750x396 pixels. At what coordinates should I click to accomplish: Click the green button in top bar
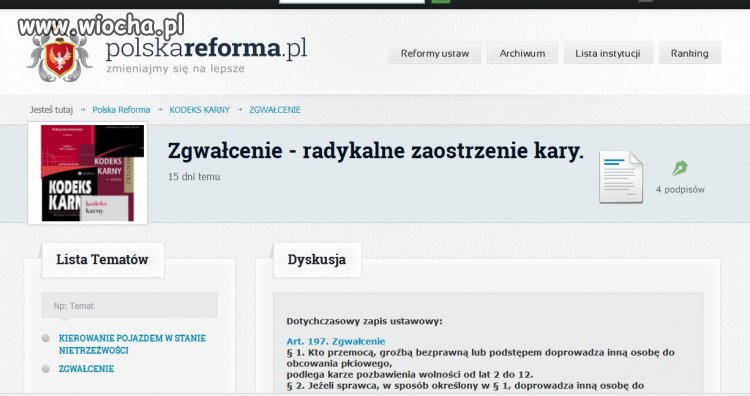441,1
